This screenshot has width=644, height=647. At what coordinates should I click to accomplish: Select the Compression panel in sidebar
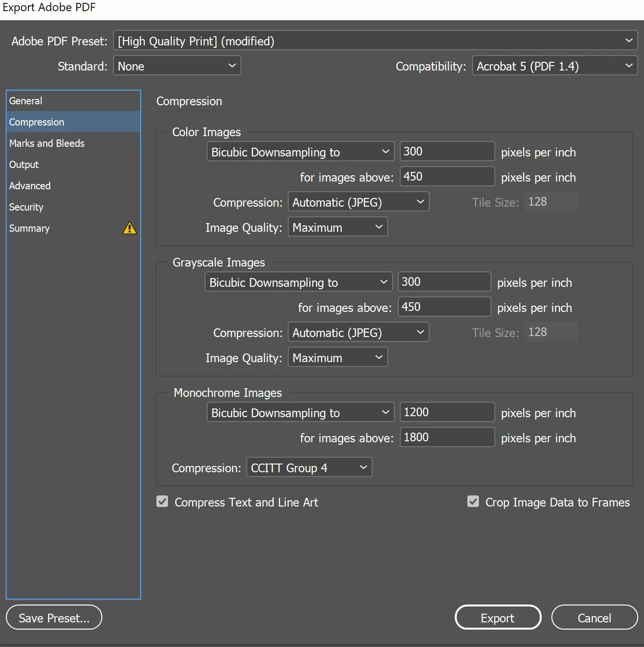(x=73, y=122)
